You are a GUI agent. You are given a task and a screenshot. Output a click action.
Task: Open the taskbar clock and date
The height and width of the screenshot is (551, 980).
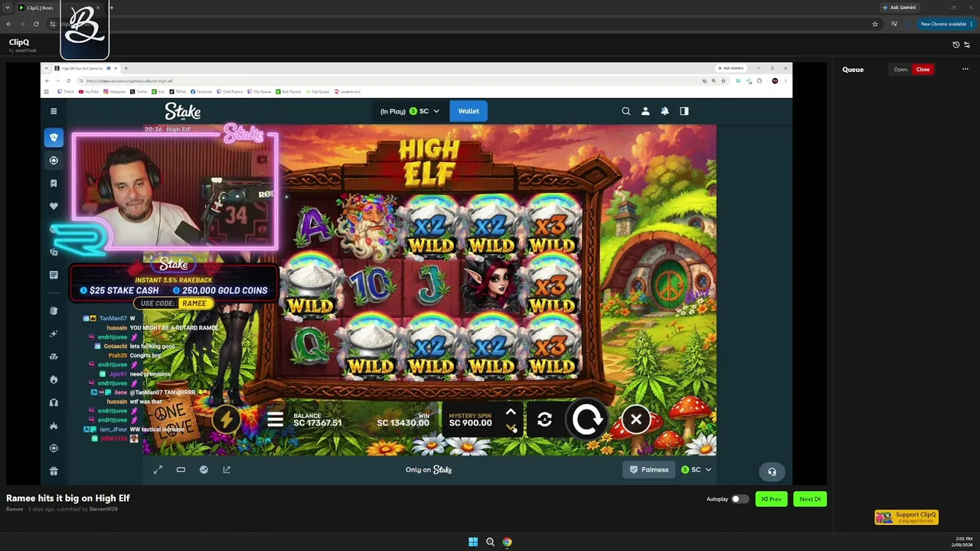964,542
